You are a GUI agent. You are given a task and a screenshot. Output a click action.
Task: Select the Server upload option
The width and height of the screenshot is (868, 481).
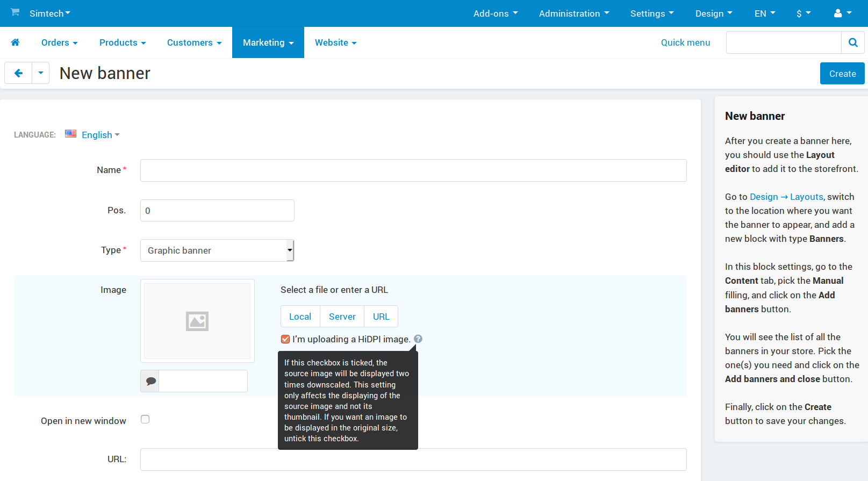pyautogui.click(x=342, y=317)
